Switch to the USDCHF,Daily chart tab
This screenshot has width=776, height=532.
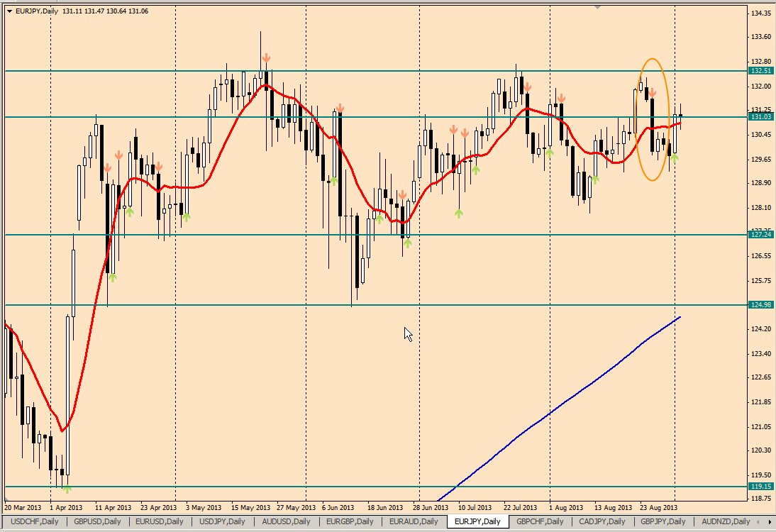tap(35, 521)
